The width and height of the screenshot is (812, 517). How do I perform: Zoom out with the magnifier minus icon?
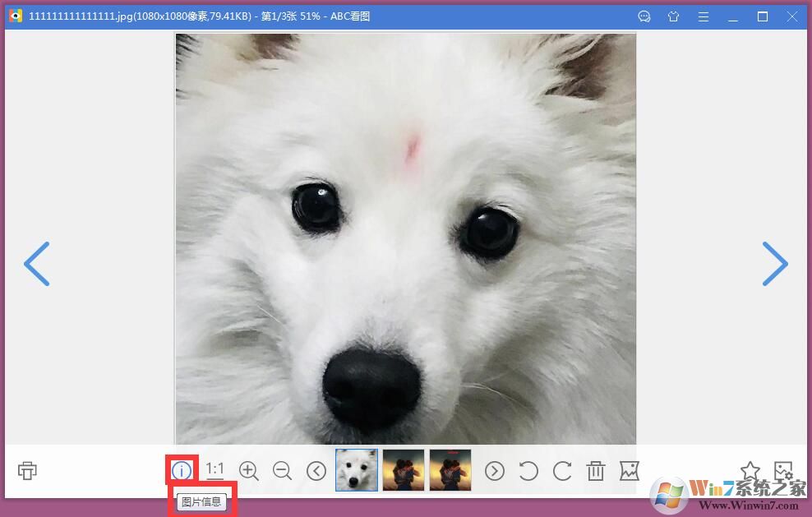pyautogui.click(x=282, y=470)
